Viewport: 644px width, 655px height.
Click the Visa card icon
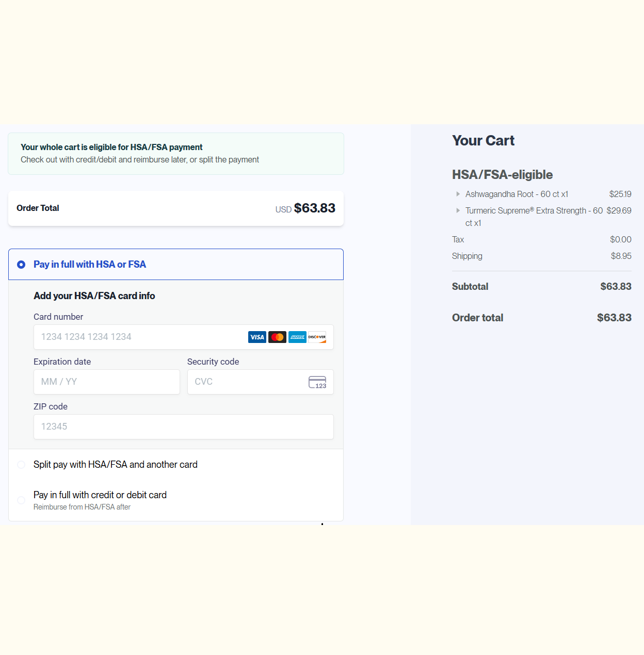pyautogui.click(x=257, y=337)
